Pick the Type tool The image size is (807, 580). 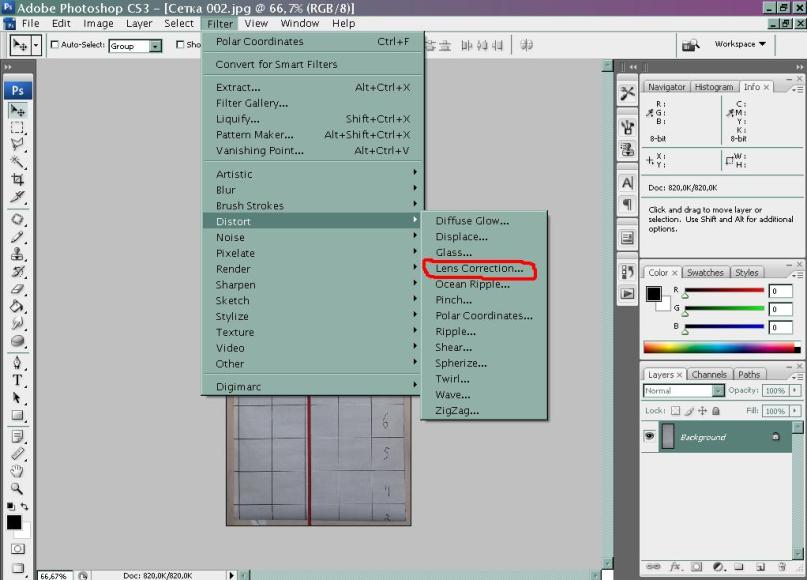click(17, 381)
